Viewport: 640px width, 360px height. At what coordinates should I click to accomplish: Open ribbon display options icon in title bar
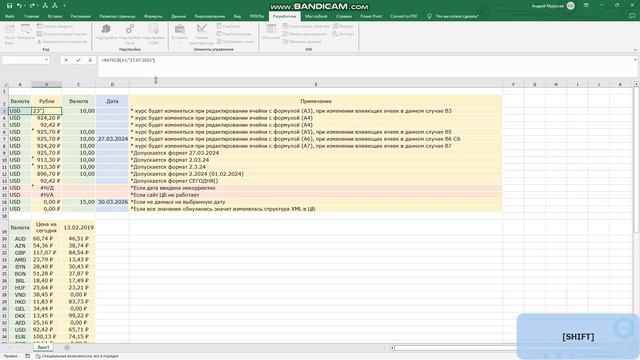pos(587,6)
